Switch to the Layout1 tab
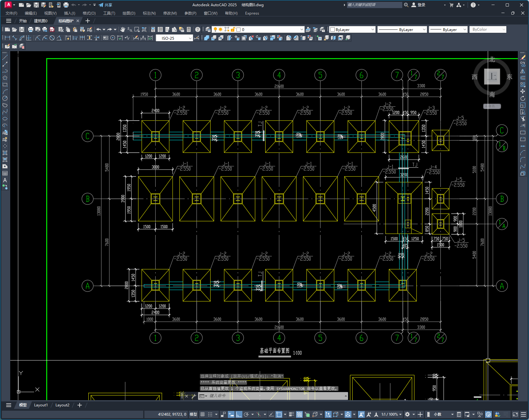Viewport: 529px width, 420px height. (x=41, y=405)
